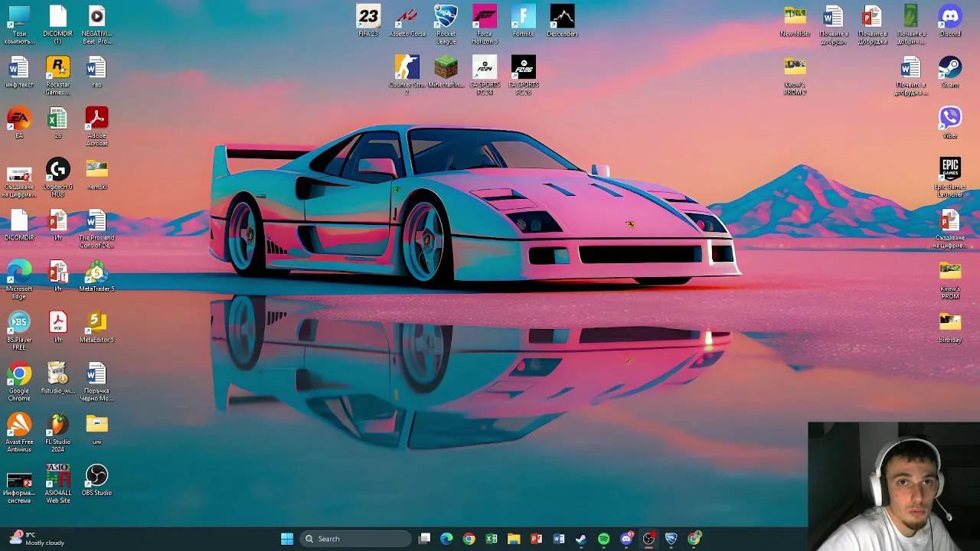Open Word from the taskbar
This screenshot has height=551, width=980.
tap(559, 539)
